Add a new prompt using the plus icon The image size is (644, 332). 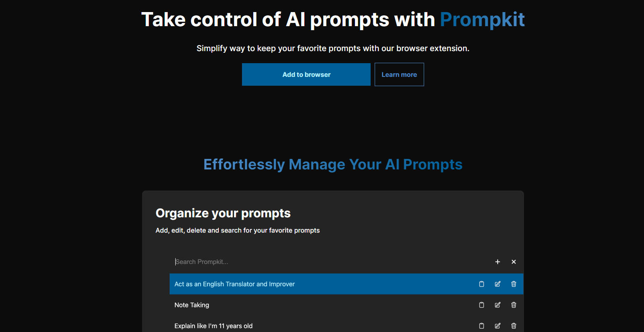497,262
